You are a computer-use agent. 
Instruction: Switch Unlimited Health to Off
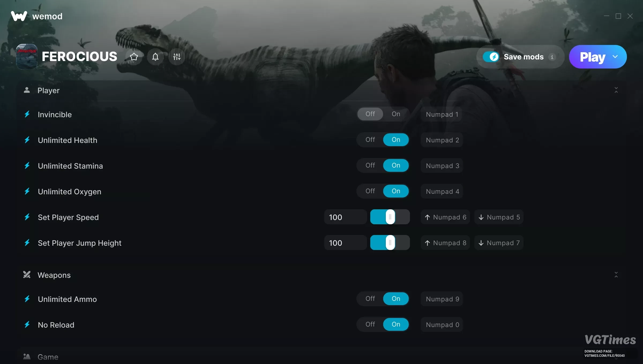coord(370,140)
